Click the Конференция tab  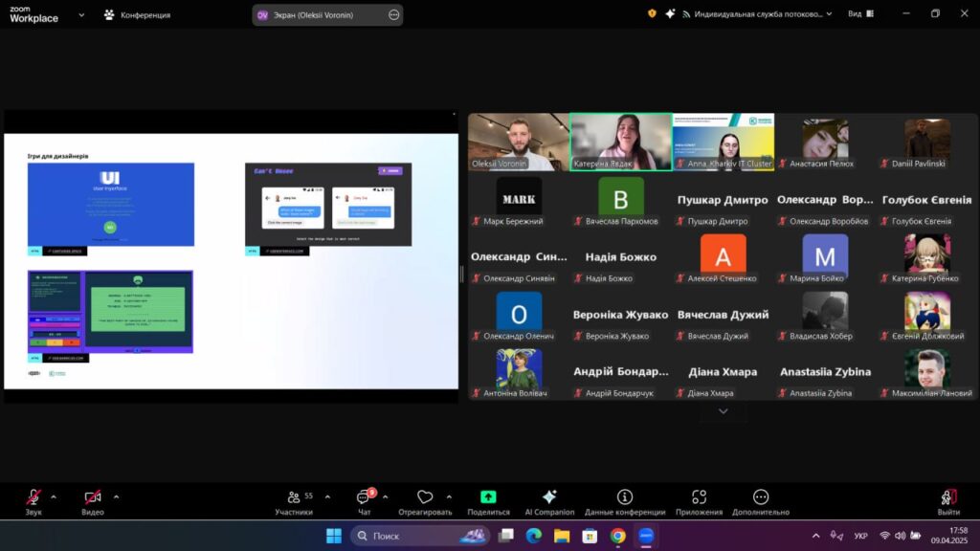[137, 15]
